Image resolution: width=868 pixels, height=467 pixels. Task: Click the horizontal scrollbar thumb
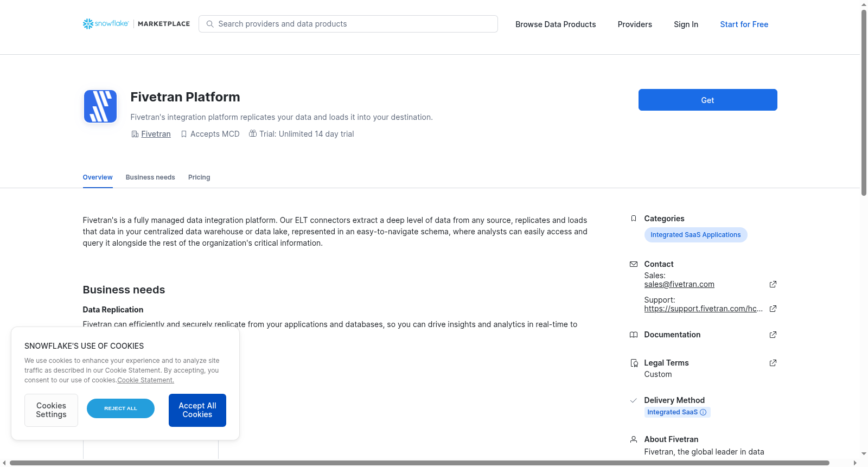click(x=419, y=463)
